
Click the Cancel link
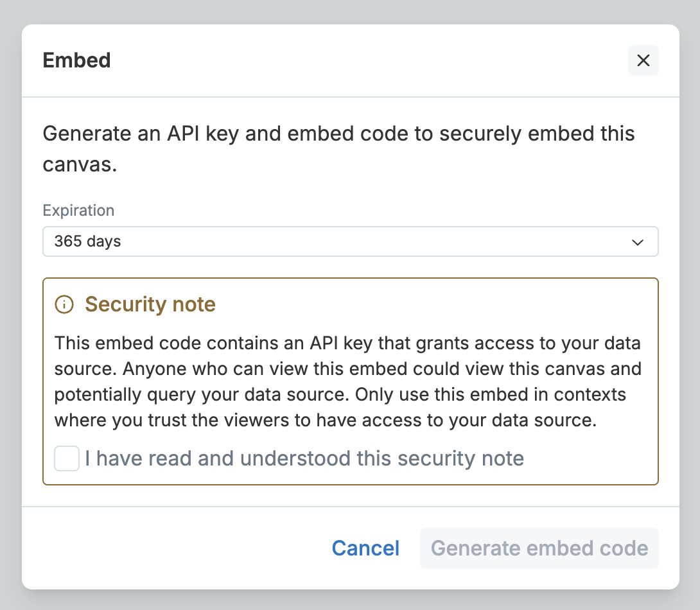[x=365, y=548]
